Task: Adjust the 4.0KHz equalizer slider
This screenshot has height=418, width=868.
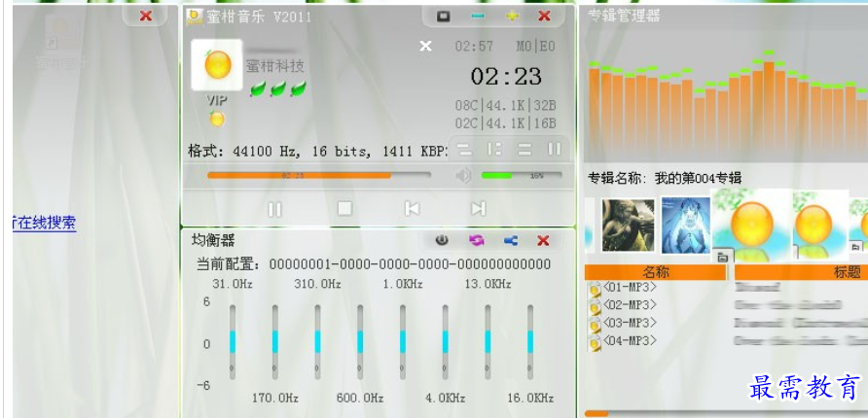Action: (x=445, y=342)
